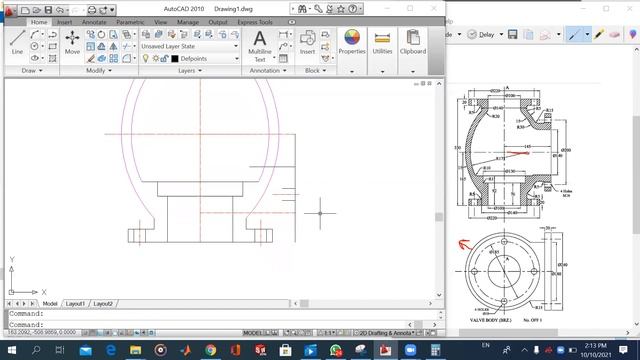Expand the Modify panel
This screenshot has width=640, height=360.
tap(98, 70)
